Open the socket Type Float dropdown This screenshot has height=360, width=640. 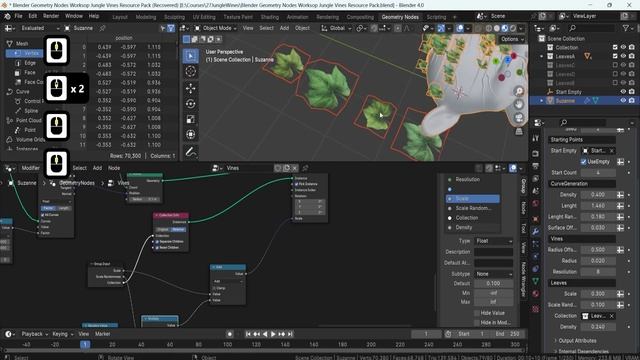point(493,241)
